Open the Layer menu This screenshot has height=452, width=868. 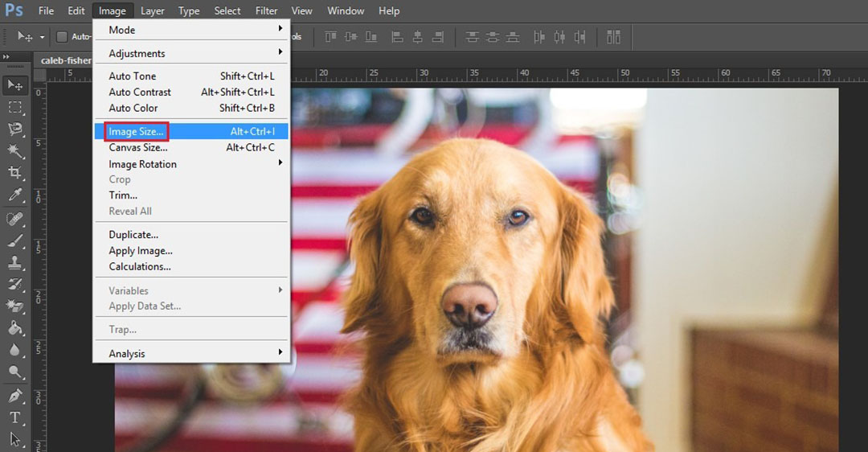pos(152,10)
